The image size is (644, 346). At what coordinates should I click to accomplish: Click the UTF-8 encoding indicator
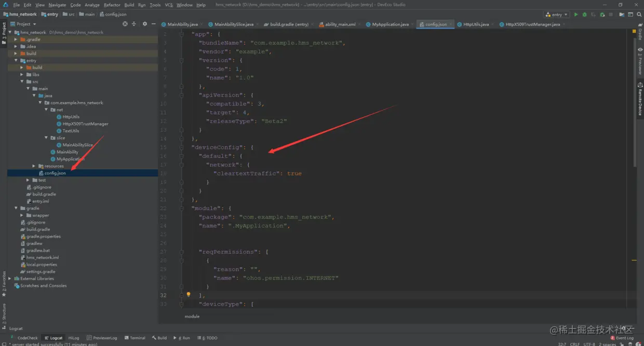(x=589, y=344)
